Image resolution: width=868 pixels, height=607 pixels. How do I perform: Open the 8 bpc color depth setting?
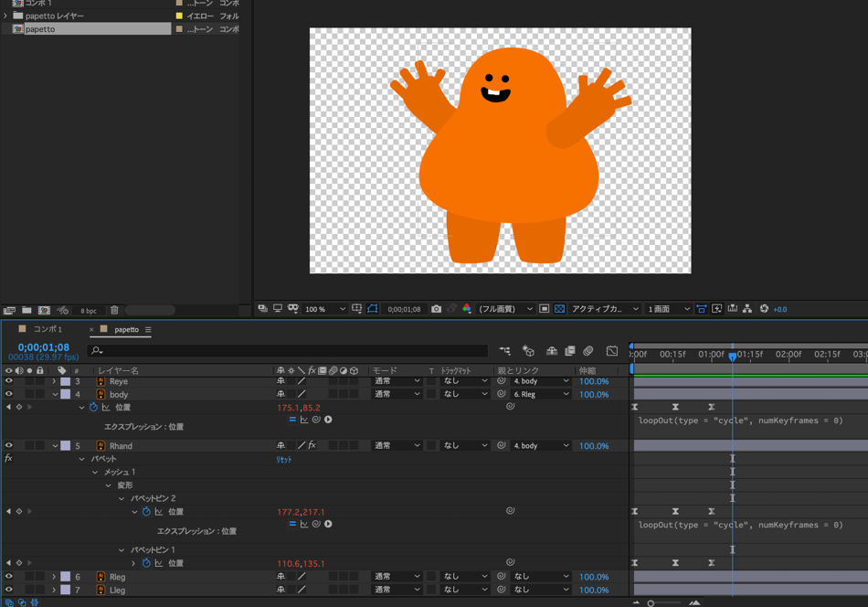[88, 311]
